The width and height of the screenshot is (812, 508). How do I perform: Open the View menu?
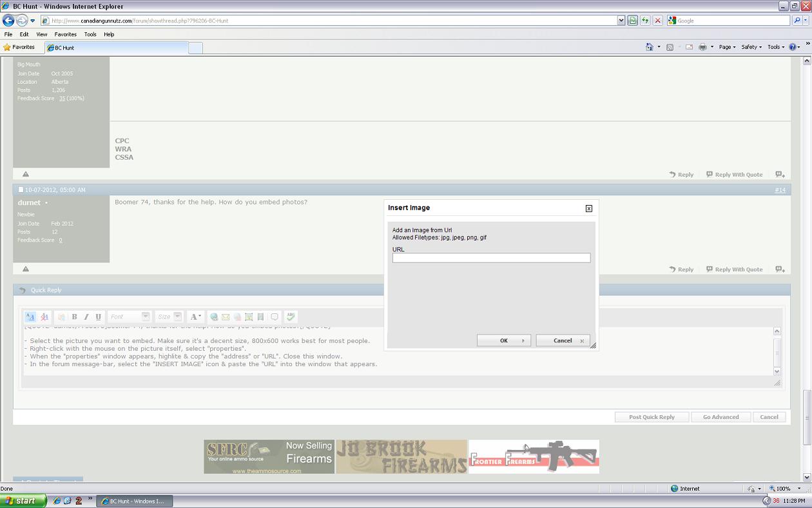pos(42,34)
